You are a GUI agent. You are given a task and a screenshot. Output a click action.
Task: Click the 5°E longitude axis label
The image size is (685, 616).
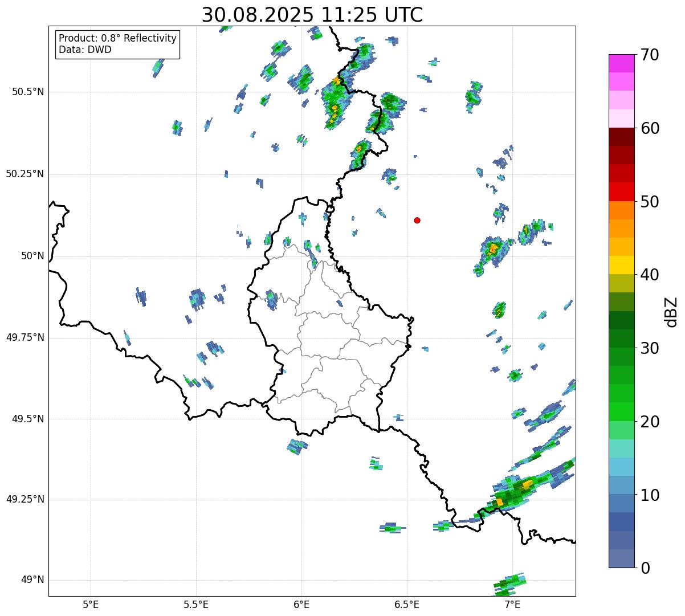pos(91,604)
